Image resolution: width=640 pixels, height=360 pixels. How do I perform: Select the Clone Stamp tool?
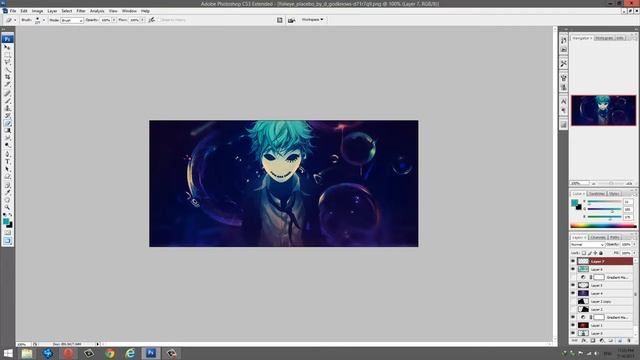[7, 108]
